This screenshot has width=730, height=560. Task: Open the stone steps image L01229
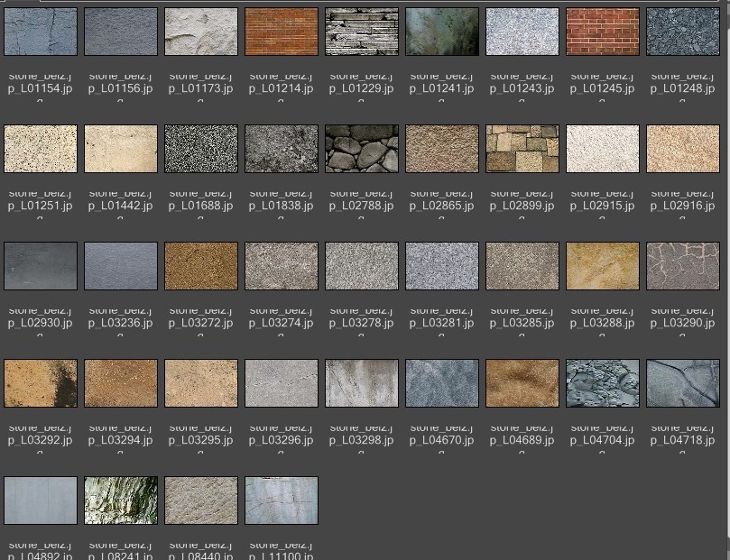tap(361, 32)
